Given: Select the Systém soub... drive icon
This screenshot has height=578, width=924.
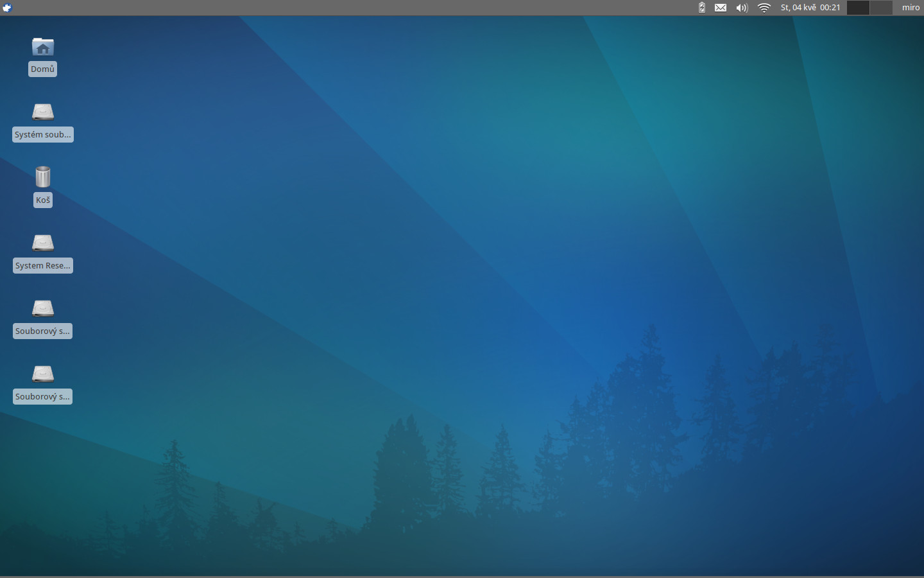Looking at the screenshot, I should (43, 112).
